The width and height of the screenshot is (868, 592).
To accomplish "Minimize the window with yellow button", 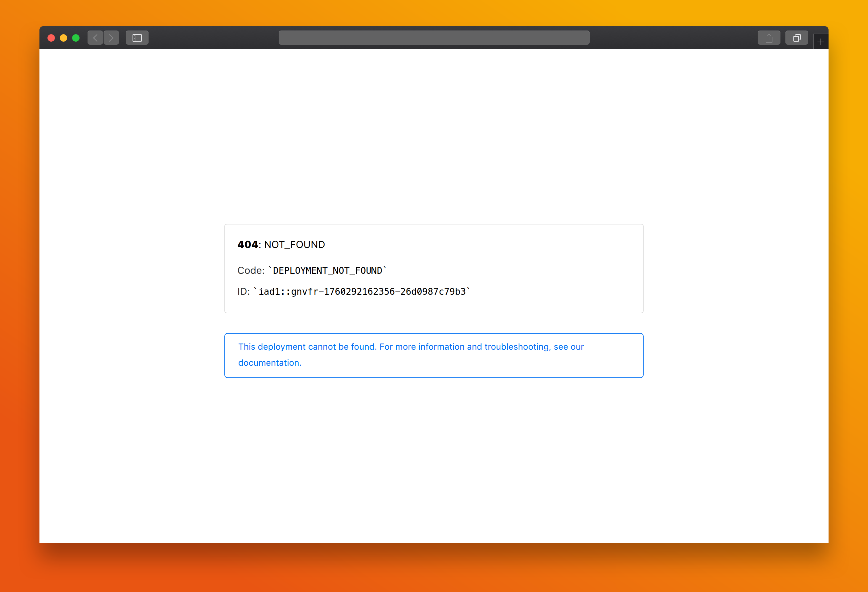I will click(63, 38).
